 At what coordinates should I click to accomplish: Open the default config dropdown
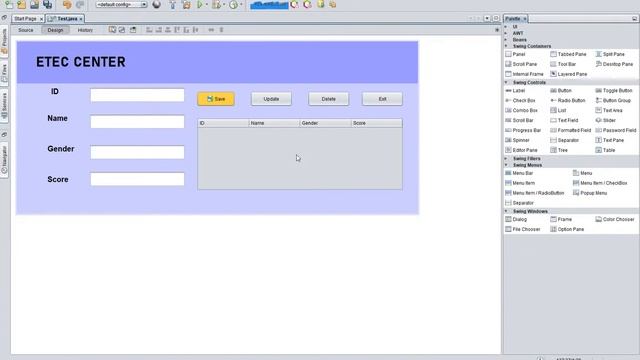coord(121,4)
